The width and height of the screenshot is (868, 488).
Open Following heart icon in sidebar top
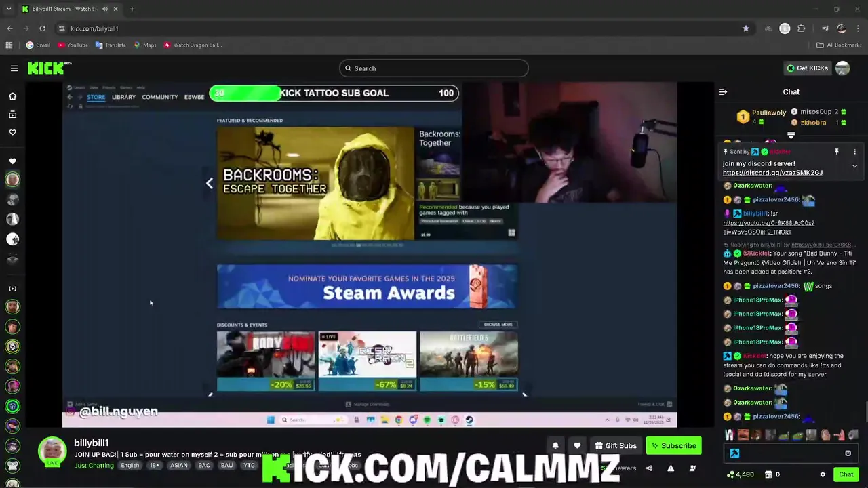12,132
